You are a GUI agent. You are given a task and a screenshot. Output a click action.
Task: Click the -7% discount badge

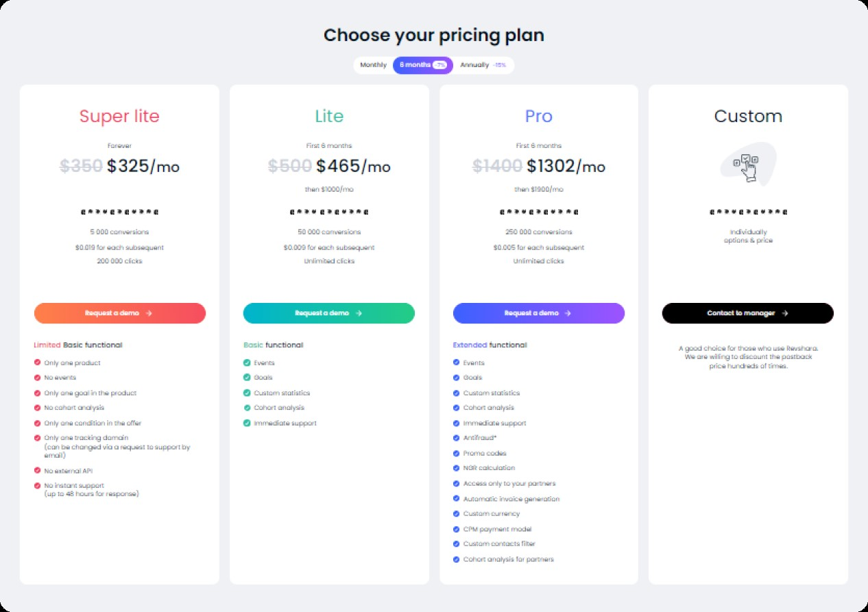coord(440,65)
